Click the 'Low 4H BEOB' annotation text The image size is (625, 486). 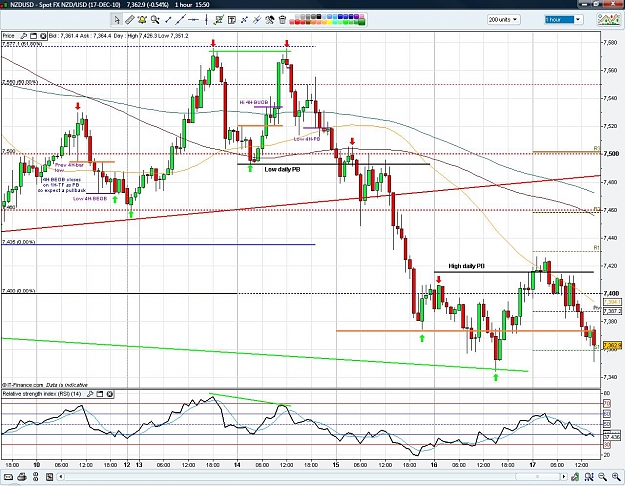[x=90, y=199]
